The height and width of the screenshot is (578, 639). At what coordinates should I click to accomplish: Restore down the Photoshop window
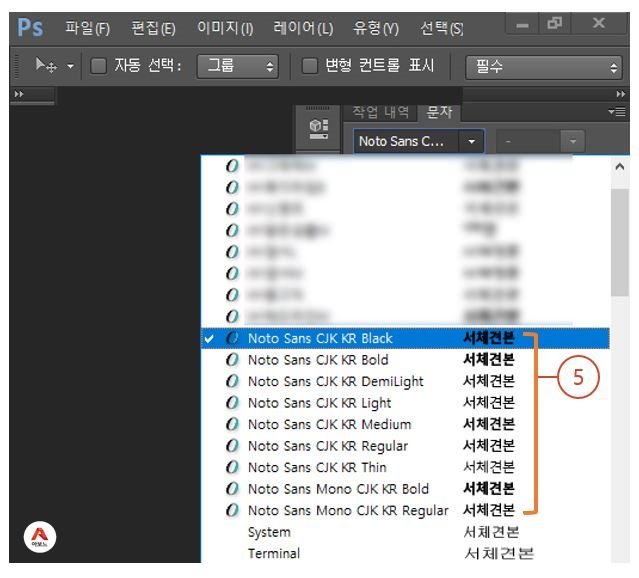point(555,24)
